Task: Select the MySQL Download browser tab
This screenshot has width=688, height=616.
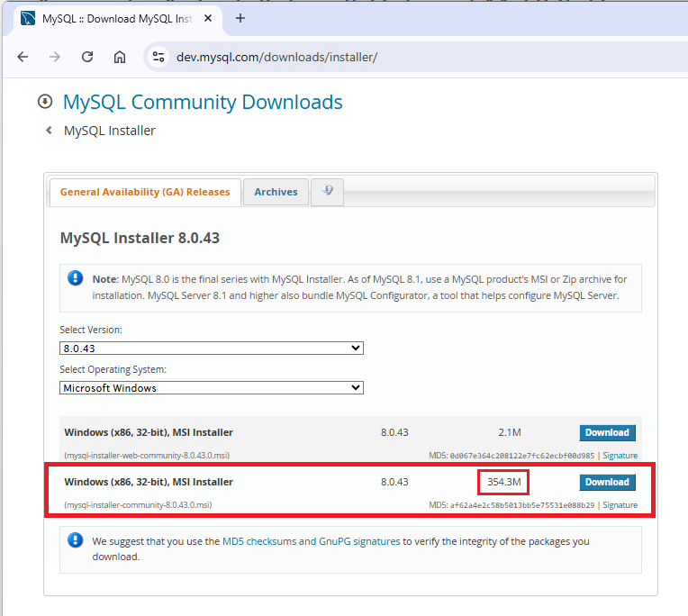Action: [117, 19]
